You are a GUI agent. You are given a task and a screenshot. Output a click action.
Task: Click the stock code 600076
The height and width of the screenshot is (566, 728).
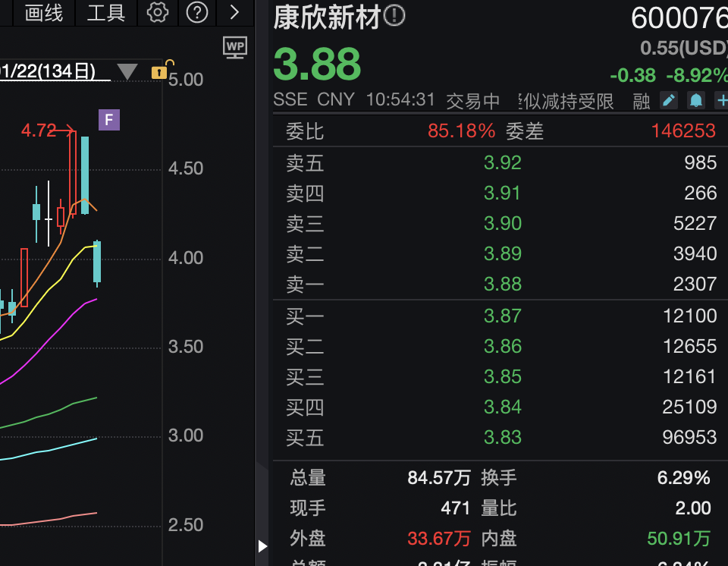679,18
